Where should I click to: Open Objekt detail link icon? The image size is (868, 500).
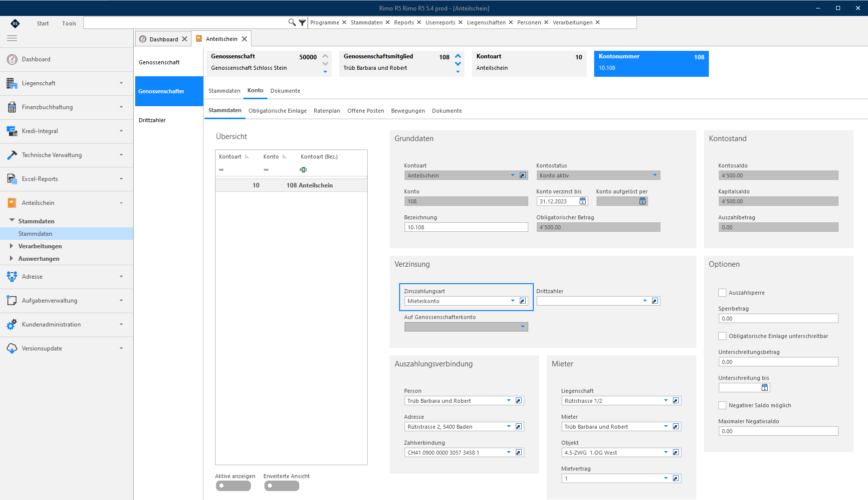tap(676, 453)
